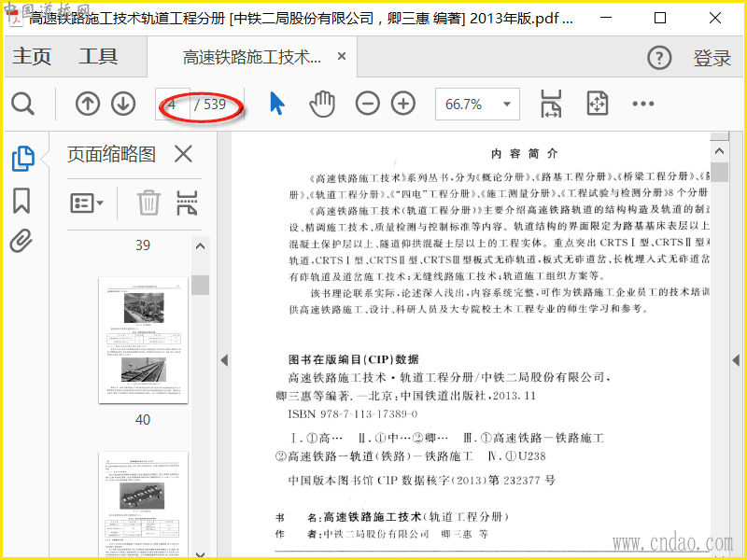Click the current page number field
747x560 pixels.
tap(173, 104)
